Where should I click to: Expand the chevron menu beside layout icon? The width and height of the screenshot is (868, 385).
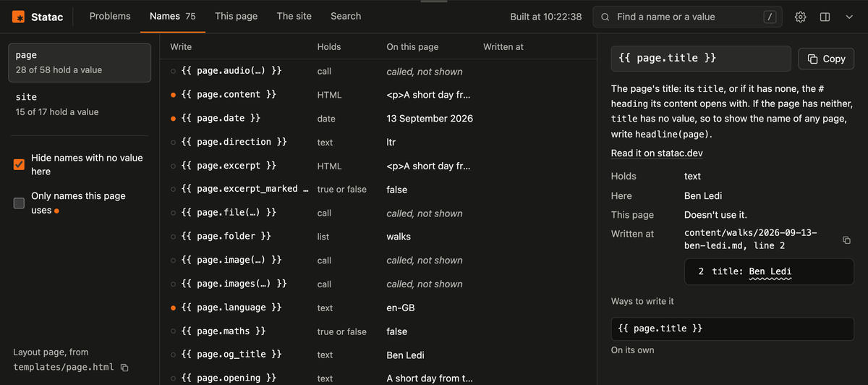click(848, 17)
